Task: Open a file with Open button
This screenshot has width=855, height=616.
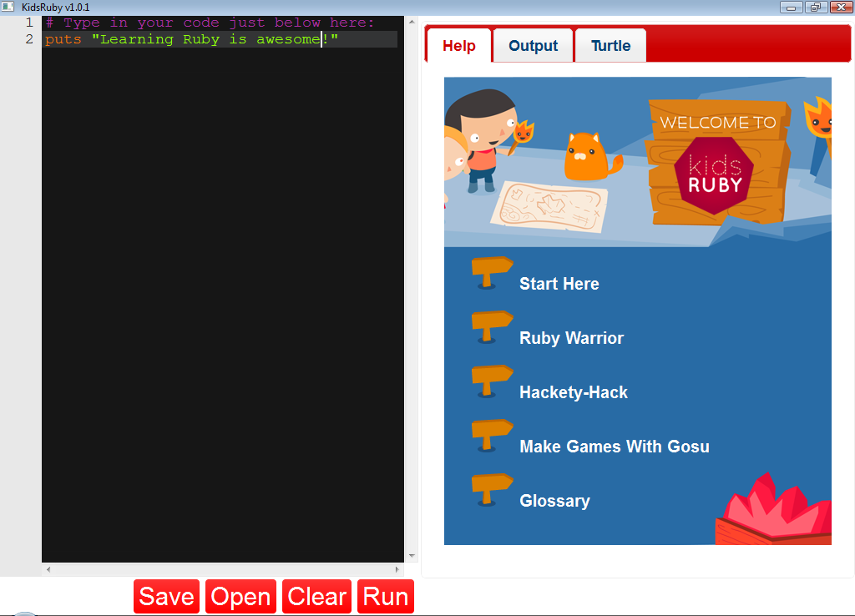Action: pos(240,596)
